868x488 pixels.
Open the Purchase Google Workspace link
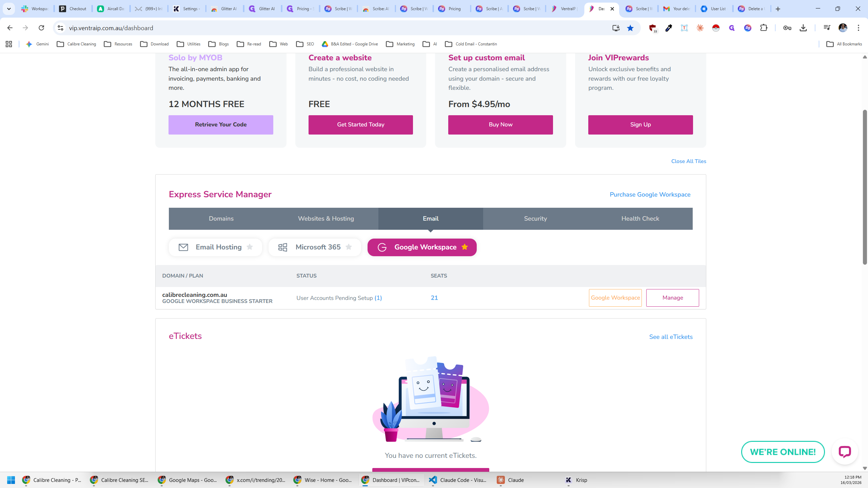pos(650,195)
